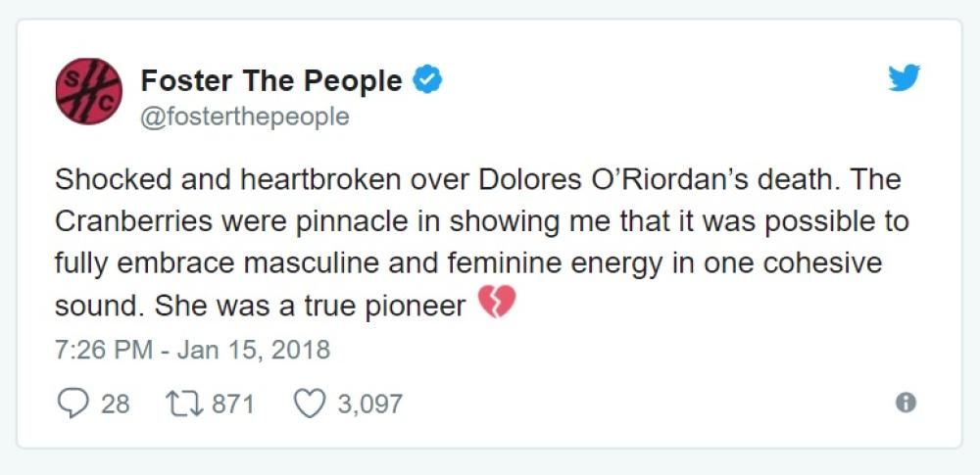
Task: Click the reply count 28
Action: tap(116, 404)
